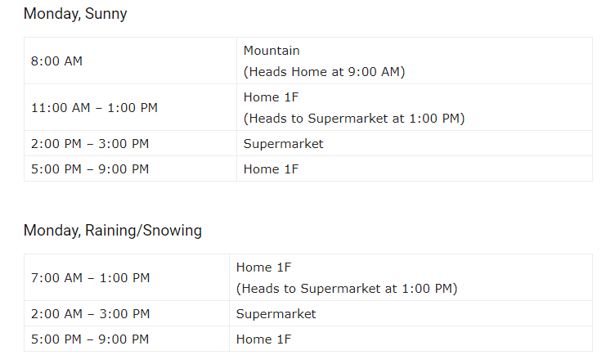Click "Home 1F" in Sunny table's last row
The height and width of the screenshot is (364, 606).
(271, 169)
